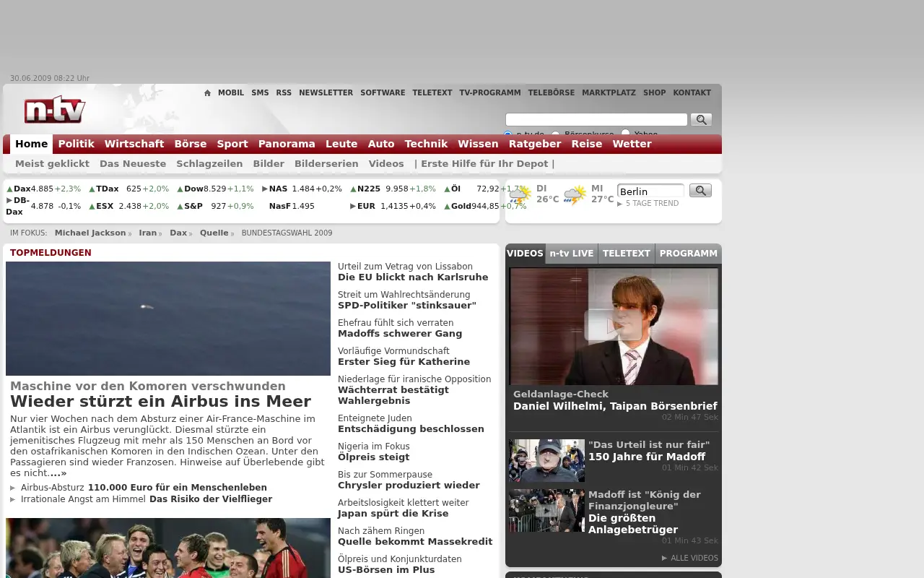This screenshot has width=924, height=578.
Task: Click the home icon before MOBIL
Action: click(207, 93)
